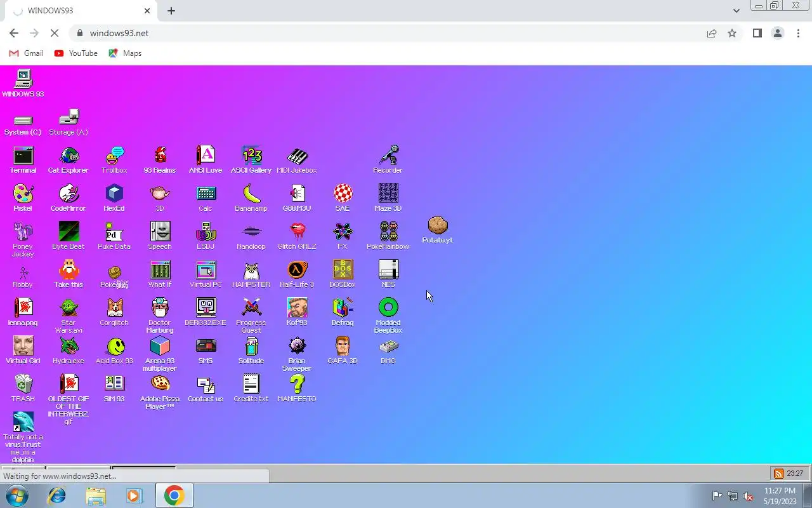Viewport: 812px width, 508px height.
Task: Open MANIFESTO question mark icon
Action: (297, 388)
